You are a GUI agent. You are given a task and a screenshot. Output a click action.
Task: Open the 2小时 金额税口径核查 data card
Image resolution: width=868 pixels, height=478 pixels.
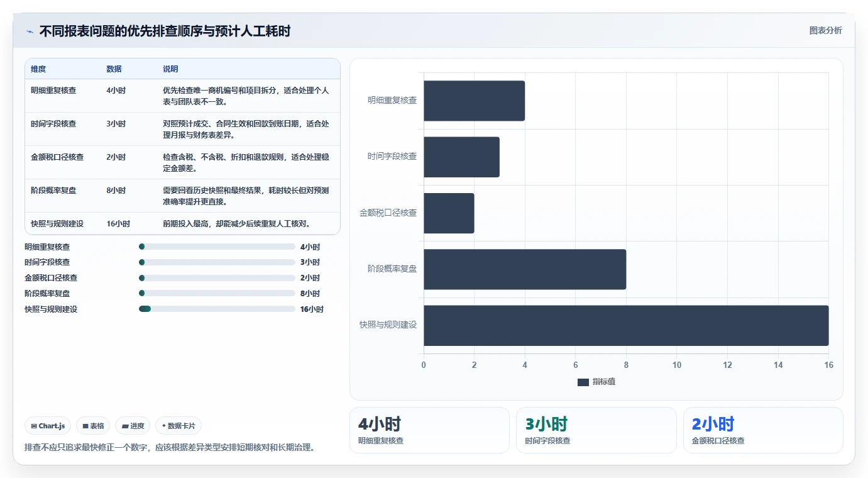[763, 430]
